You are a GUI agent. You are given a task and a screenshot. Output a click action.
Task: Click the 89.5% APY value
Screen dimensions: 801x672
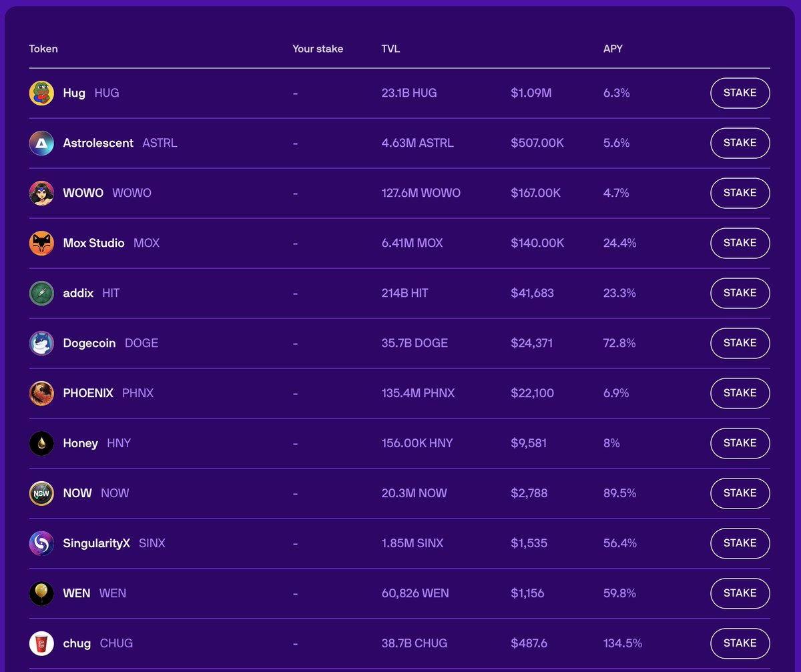620,493
